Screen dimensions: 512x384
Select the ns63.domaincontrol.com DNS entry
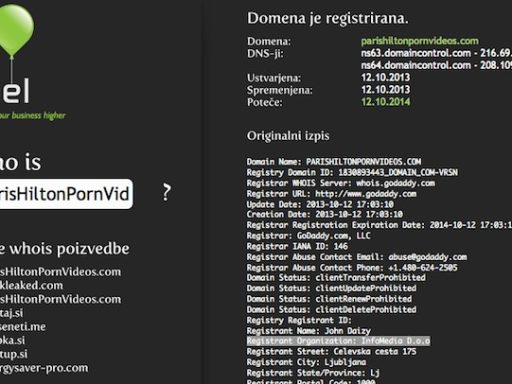pos(436,53)
